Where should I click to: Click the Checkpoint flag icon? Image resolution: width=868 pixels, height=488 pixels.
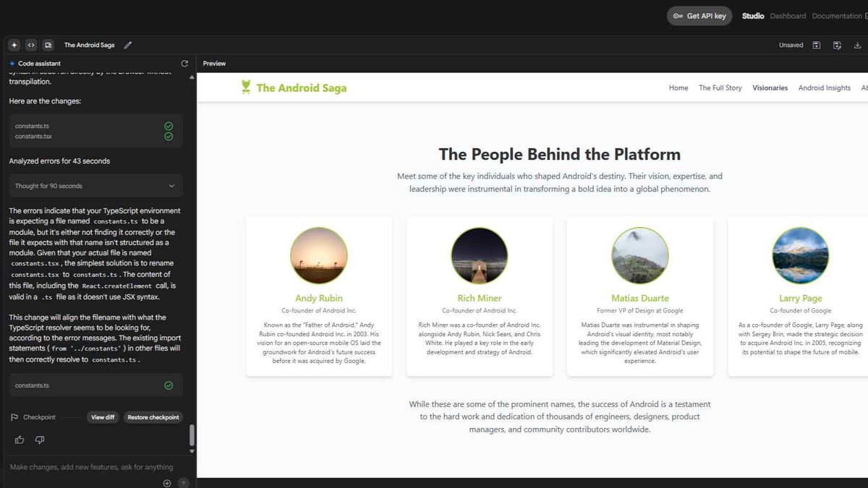point(14,417)
